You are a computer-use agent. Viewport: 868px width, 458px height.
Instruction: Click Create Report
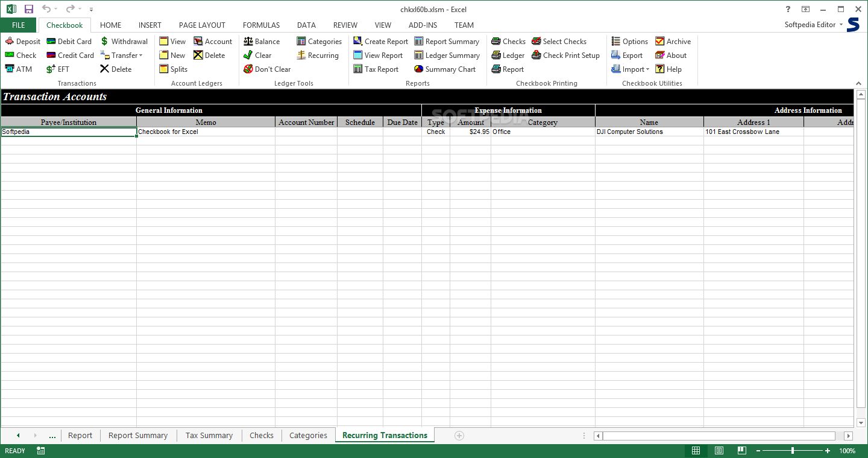tap(380, 42)
